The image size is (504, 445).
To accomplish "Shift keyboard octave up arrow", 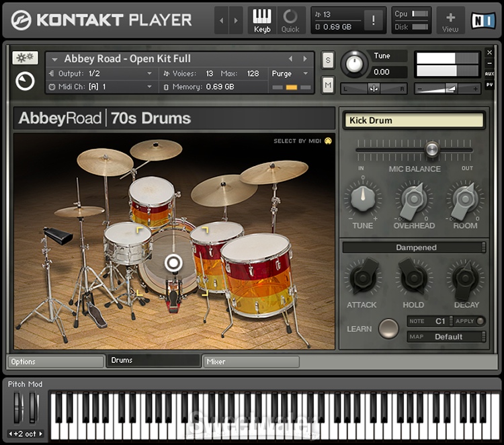I will [40, 434].
